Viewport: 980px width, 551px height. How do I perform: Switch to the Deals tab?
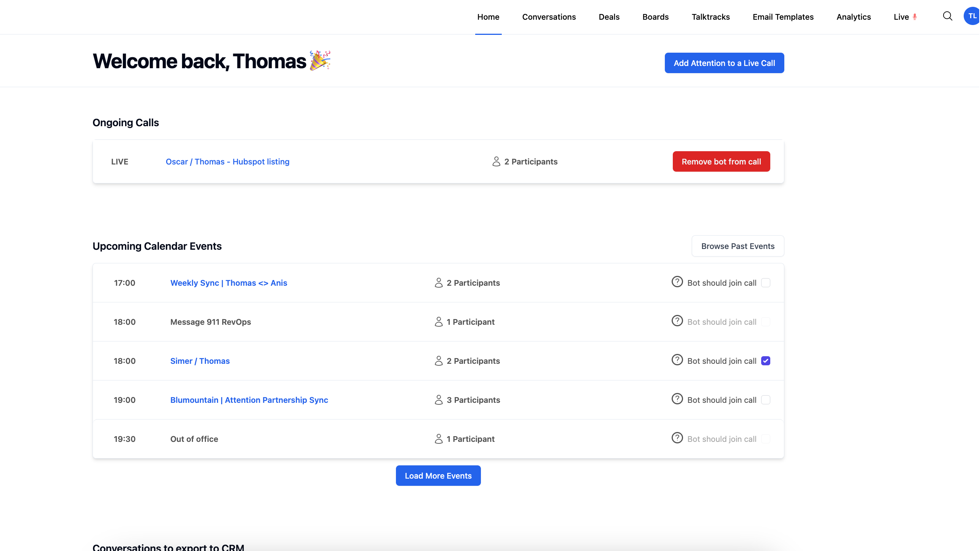[x=609, y=17]
